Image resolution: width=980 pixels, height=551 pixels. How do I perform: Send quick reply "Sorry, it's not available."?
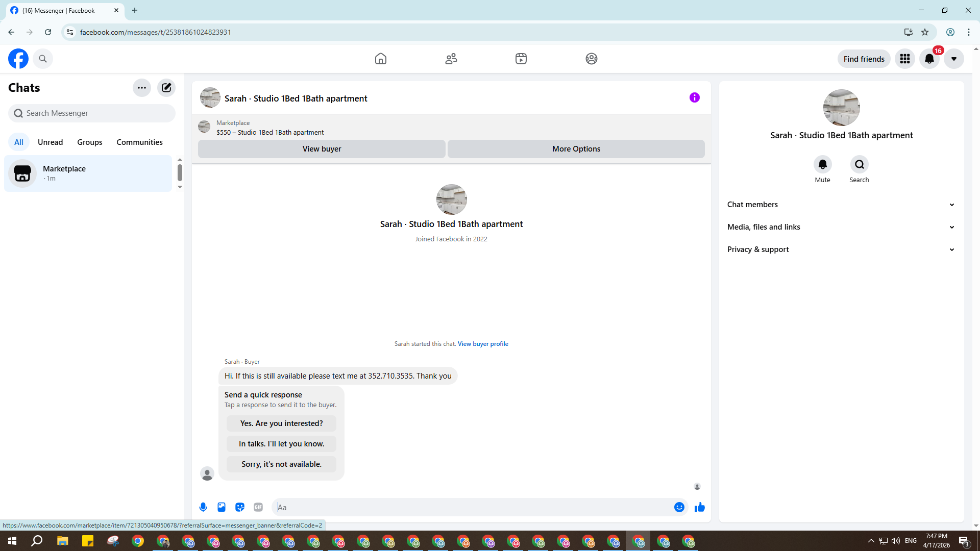tap(281, 464)
